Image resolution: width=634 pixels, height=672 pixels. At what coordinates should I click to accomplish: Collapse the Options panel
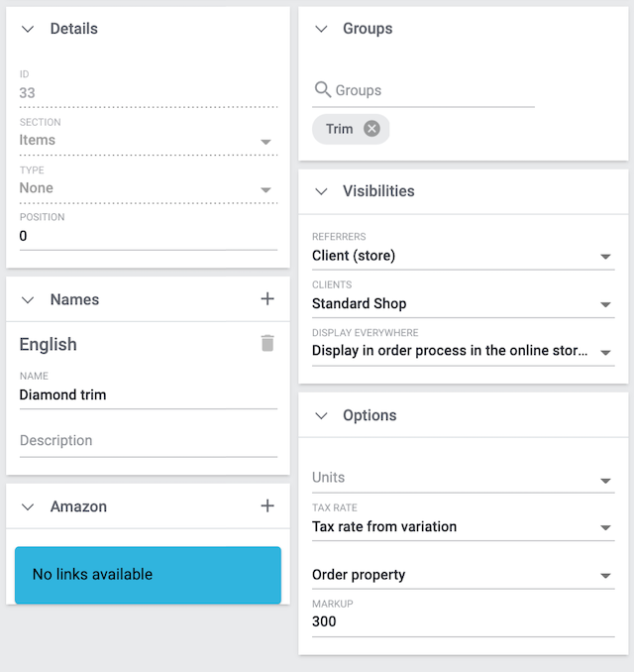click(321, 415)
